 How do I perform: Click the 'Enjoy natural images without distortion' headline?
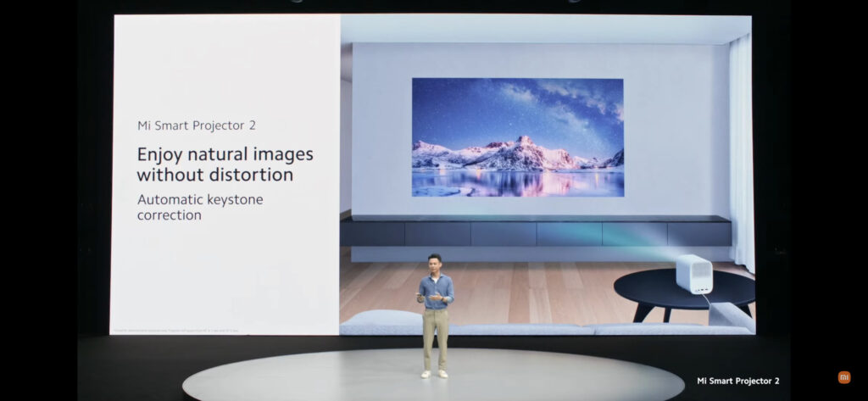pyautogui.click(x=225, y=164)
